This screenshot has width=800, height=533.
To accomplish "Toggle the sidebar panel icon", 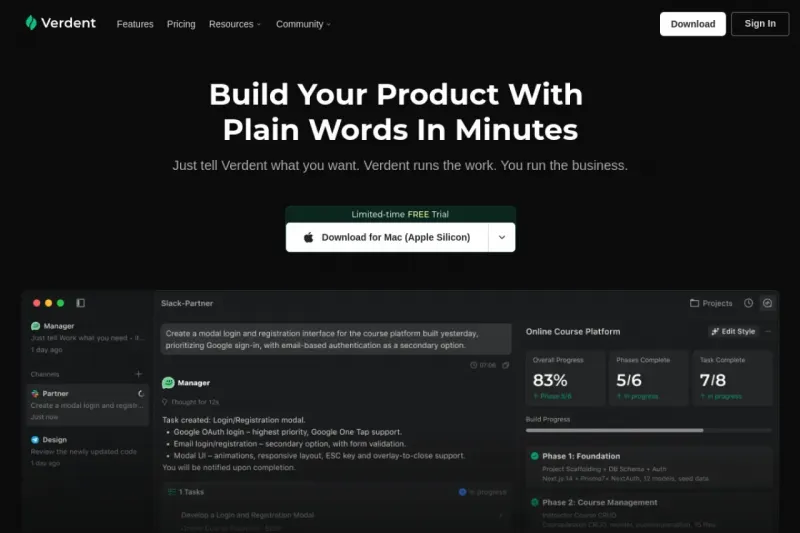I will pyautogui.click(x=81, y=303).
